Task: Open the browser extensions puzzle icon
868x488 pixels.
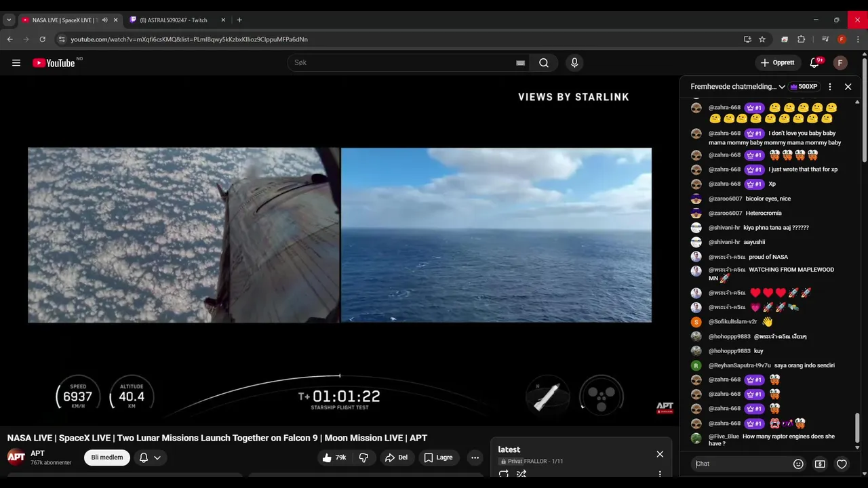Action: point(801,39)
